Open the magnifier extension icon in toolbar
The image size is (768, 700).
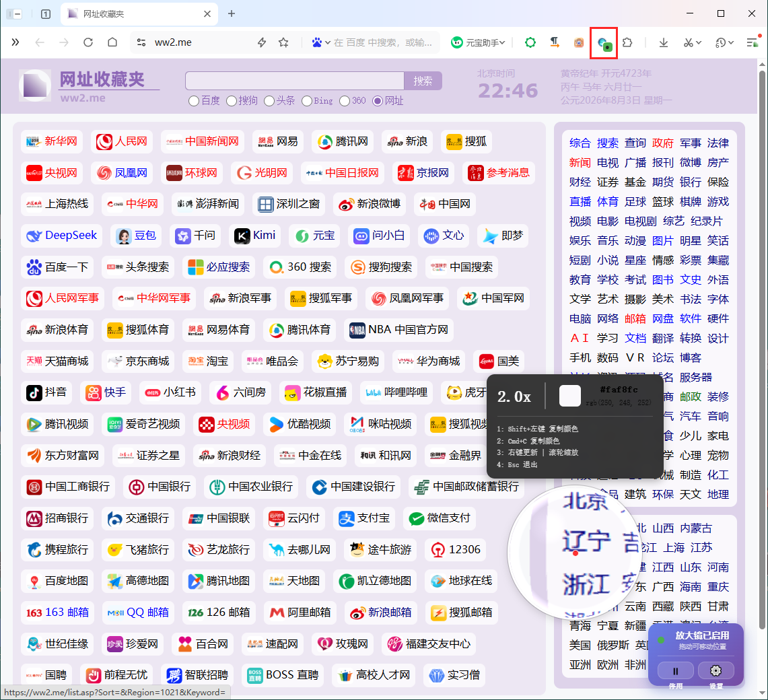(604, 43)
